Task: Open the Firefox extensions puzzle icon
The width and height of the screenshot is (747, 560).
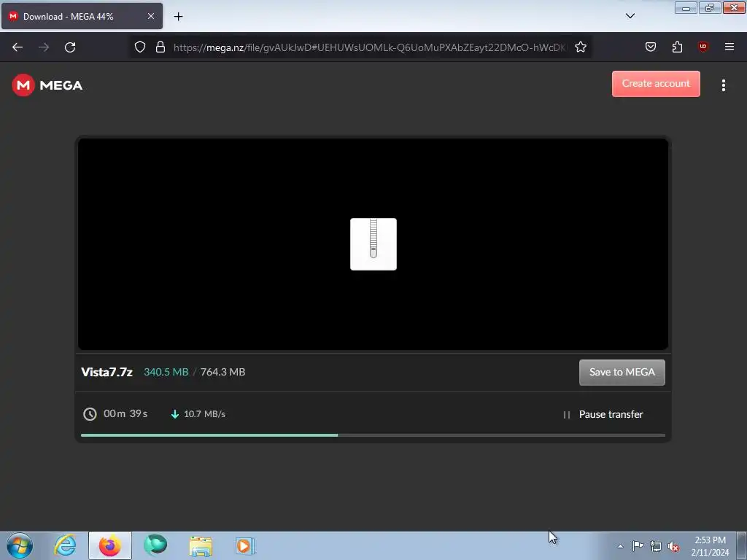Action: [677, 47]
